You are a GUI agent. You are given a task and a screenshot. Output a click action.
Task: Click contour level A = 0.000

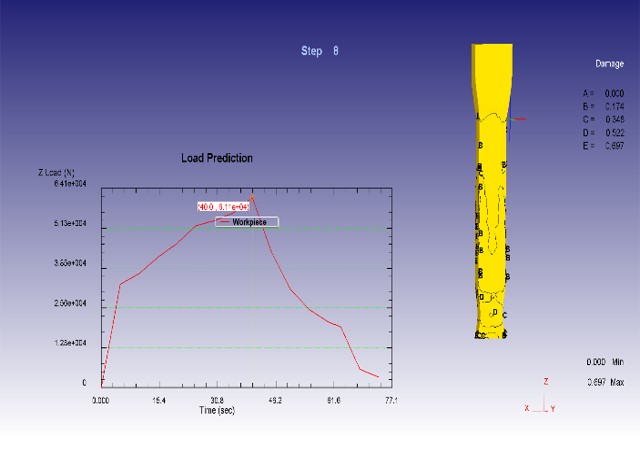(599, 92)
